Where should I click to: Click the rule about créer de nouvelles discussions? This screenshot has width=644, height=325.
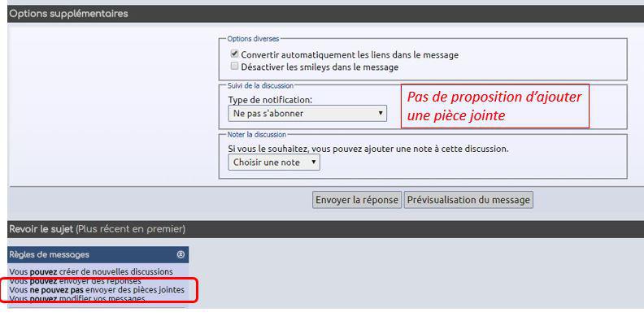91,271
